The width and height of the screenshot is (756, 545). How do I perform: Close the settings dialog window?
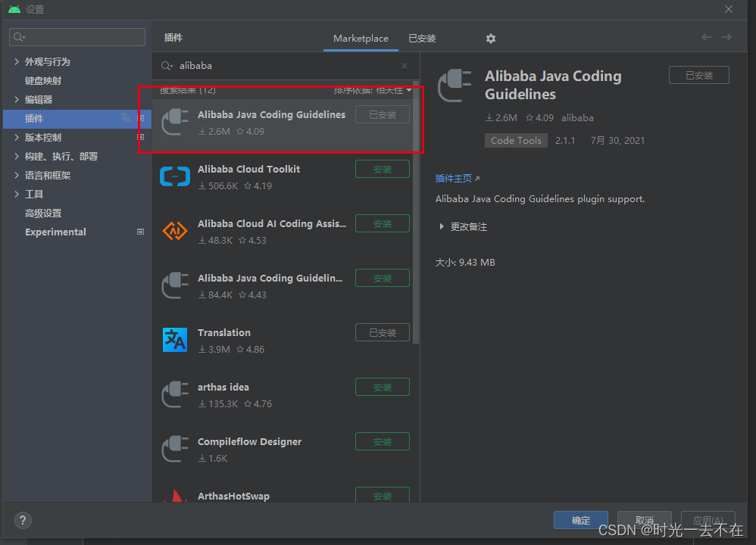(729, 9)
